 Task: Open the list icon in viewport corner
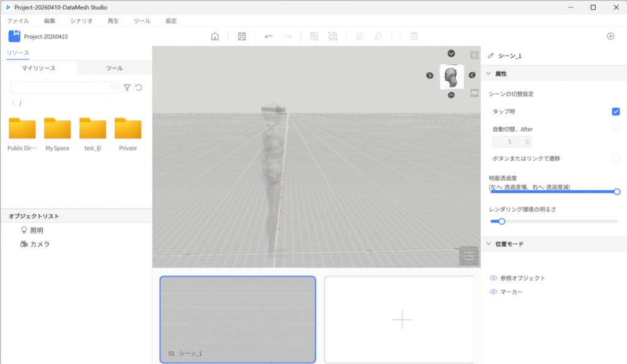(468, 256)
